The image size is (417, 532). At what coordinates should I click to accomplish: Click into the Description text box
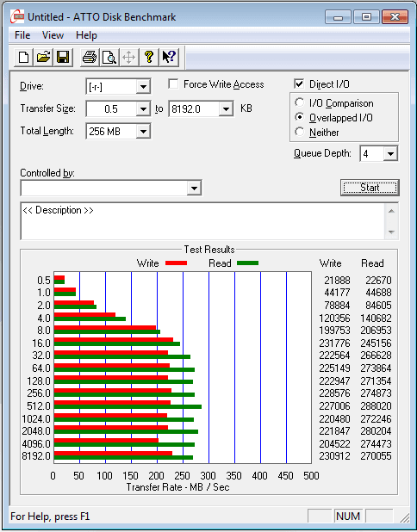point(203,221)
